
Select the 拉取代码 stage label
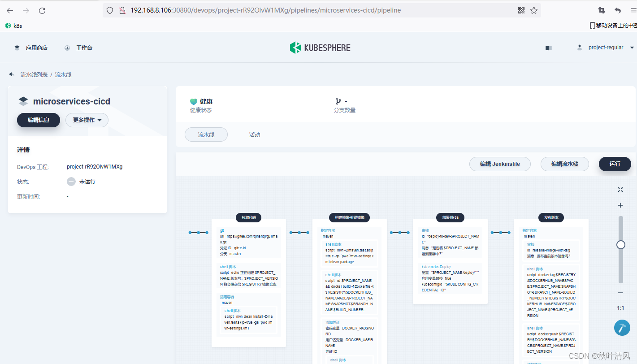tap(249, 217)
